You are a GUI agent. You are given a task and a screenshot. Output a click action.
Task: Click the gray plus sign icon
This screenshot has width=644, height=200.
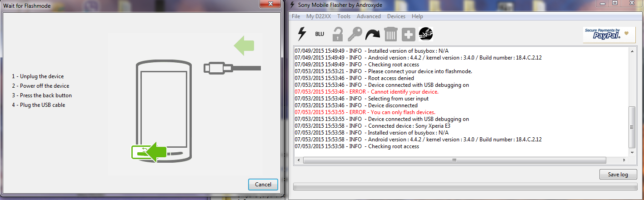(x=408, y=34)
